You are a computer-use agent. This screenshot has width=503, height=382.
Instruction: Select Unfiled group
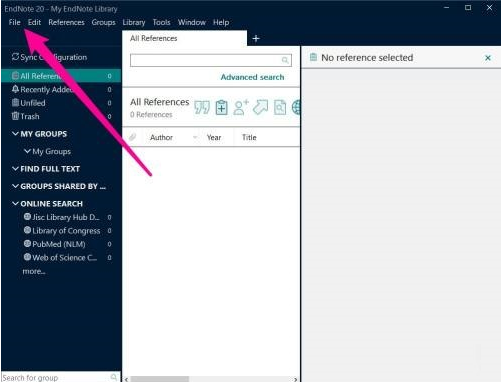pos(61,103)
